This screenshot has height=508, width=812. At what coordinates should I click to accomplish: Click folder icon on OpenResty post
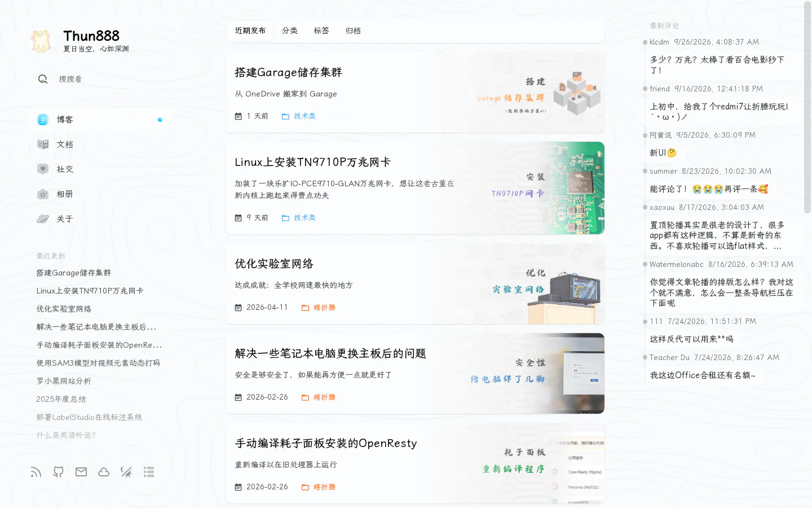point(305,487)
